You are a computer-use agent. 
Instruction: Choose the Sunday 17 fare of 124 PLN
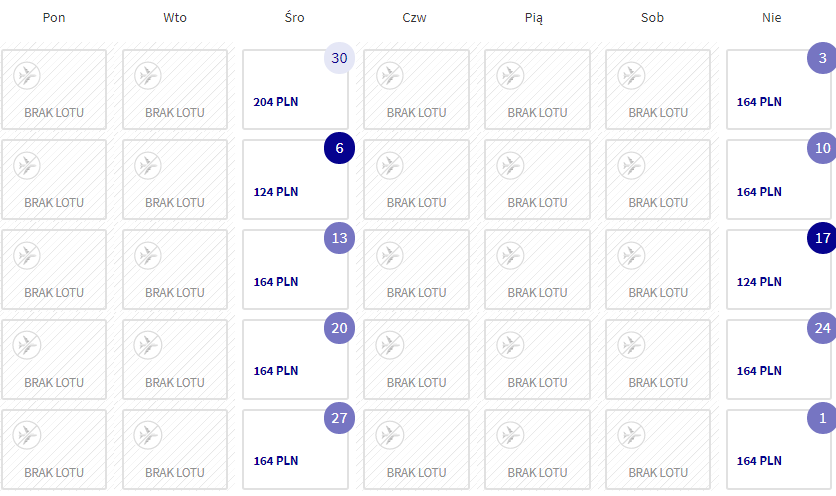pyautogui.click(x=778, y=269)
